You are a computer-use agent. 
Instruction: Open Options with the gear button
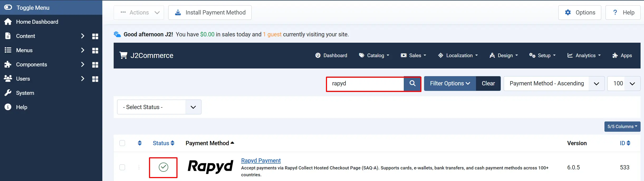click(580, 12)
